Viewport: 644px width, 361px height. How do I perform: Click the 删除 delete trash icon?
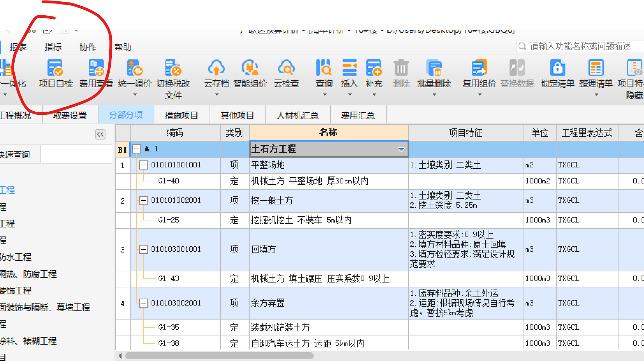point(401,68)
